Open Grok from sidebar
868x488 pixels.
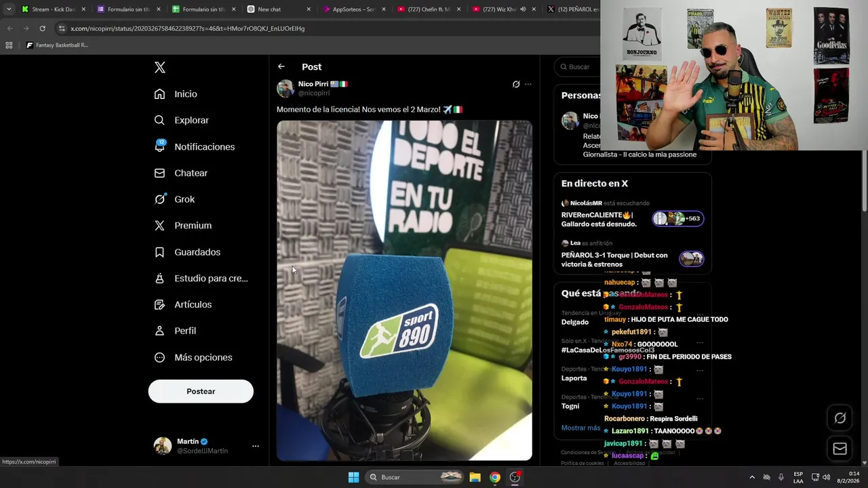[174, 199]
